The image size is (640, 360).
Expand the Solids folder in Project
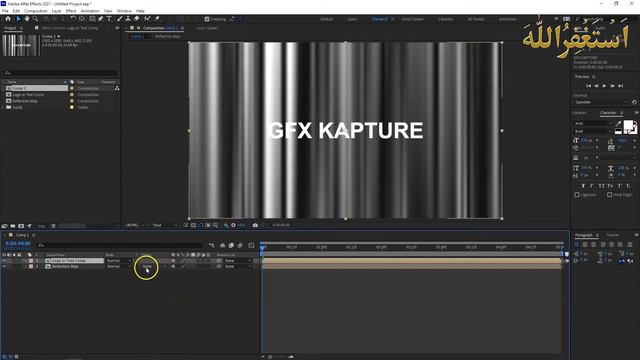tap(3, 107)
